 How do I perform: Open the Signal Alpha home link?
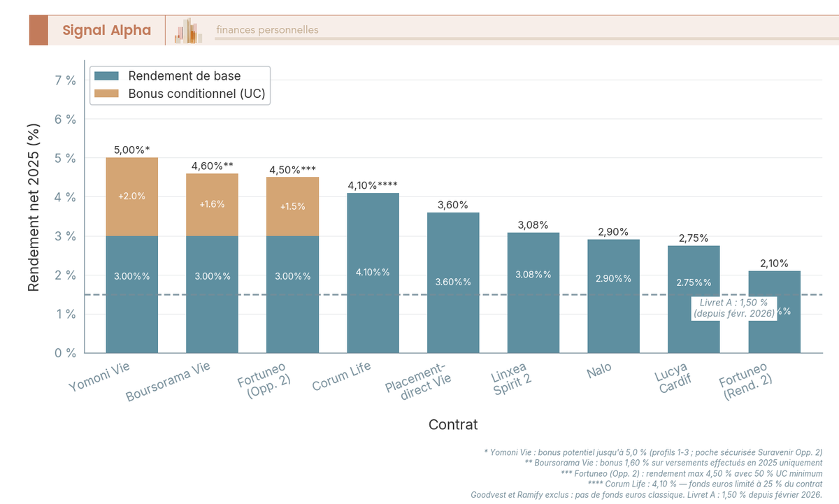(106, 30)
